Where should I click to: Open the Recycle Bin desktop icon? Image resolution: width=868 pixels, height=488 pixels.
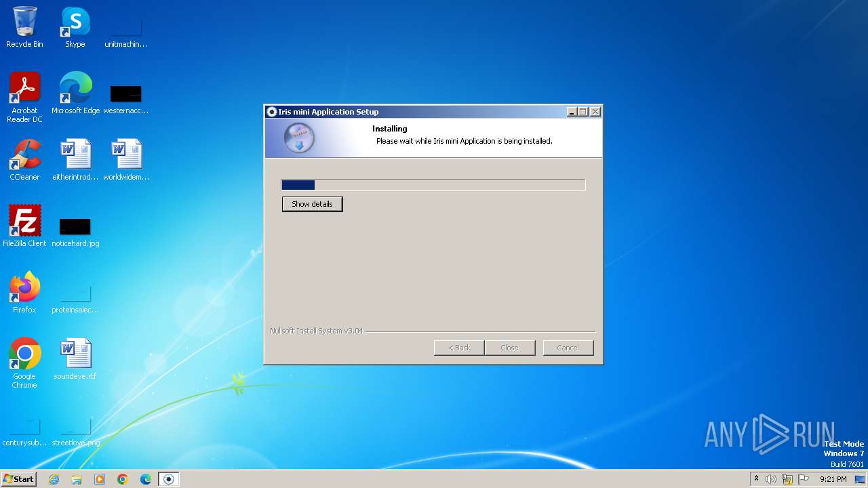(24, 27)
